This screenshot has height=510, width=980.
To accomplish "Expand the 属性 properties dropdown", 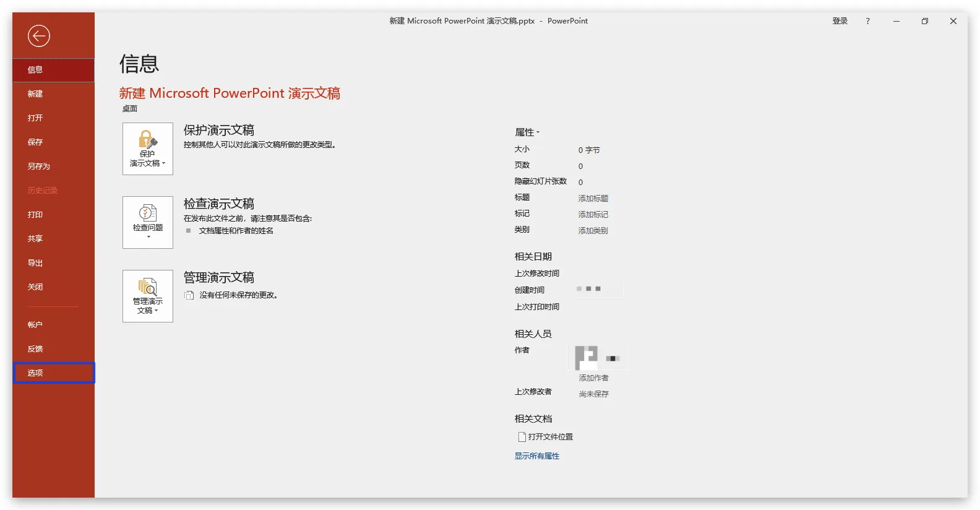I will click(x=527, y=132).
